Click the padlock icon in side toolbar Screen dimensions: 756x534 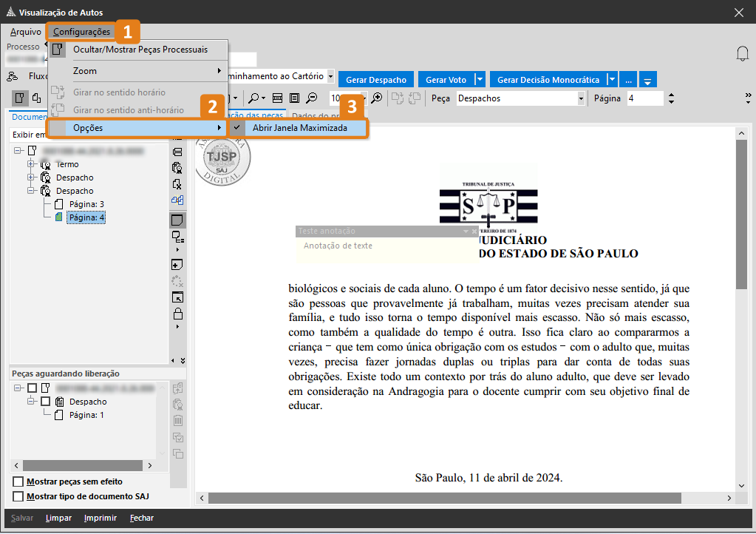coord(177,314)
